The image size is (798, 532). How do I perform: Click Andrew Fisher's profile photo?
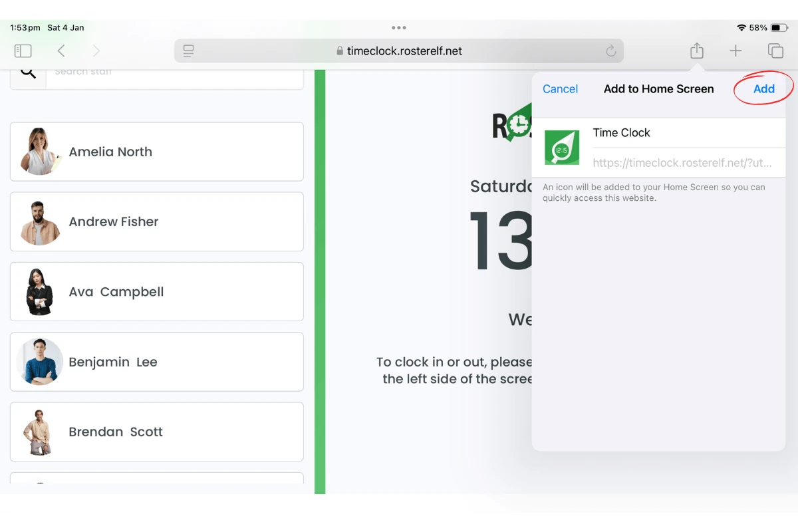pyautogui.click(x=40, y=223)
